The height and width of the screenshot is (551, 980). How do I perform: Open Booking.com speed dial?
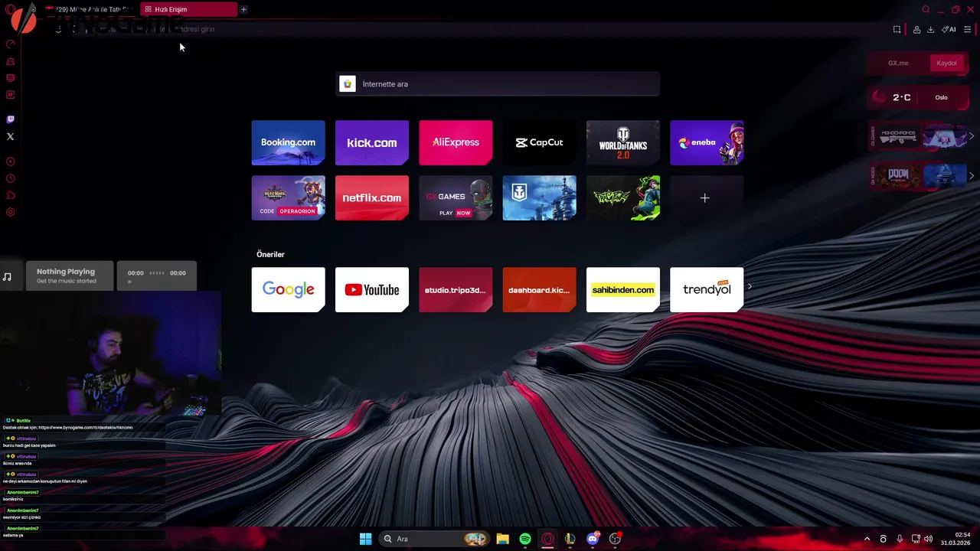click(x=288, y=142)
